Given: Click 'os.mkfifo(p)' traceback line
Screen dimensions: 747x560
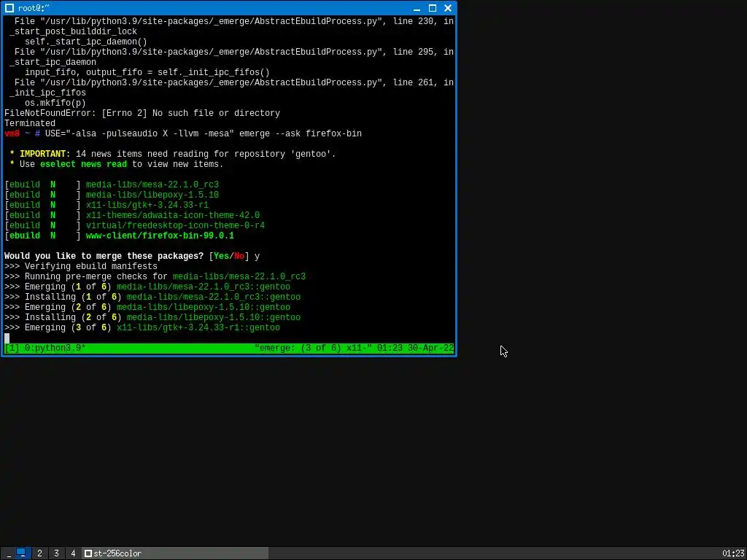Looking at the screenshot, I should (x=55, y=104).
